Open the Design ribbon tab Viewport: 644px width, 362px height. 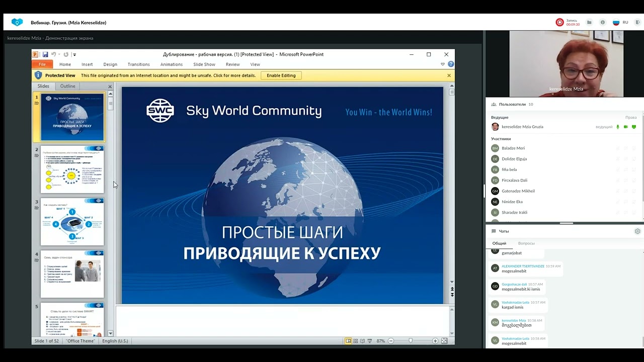(x=110, y=64)
